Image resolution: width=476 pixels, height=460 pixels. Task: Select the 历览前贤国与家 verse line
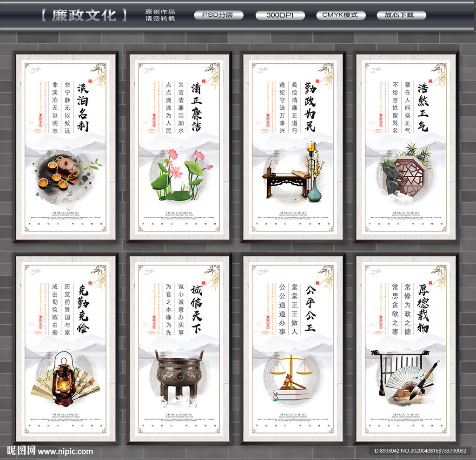[x=67, y=309]
